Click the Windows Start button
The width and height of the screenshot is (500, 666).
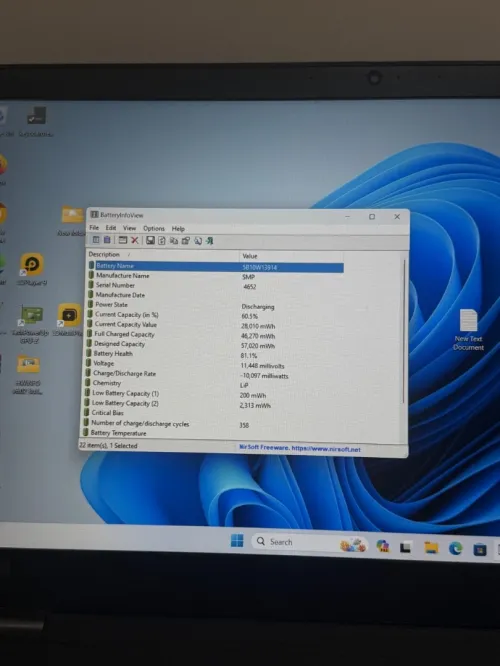click(237, 541)
